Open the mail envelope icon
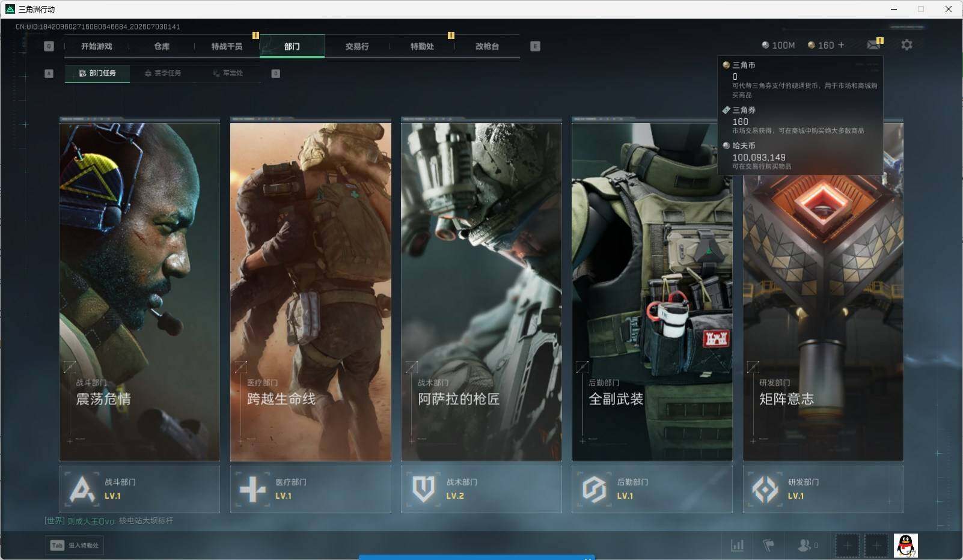963x560 pixels. pos(873,45)
